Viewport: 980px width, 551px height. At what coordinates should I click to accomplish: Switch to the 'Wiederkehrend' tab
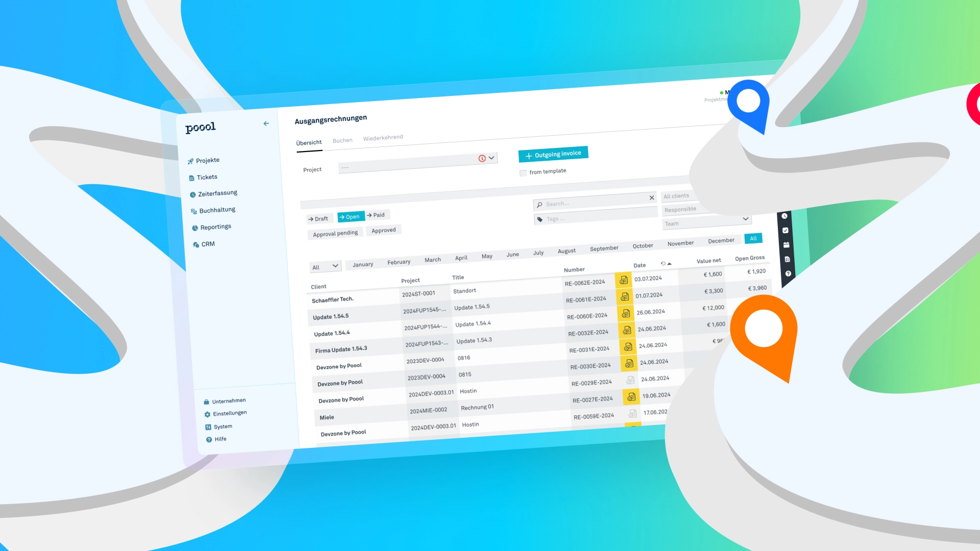[382, 138]
